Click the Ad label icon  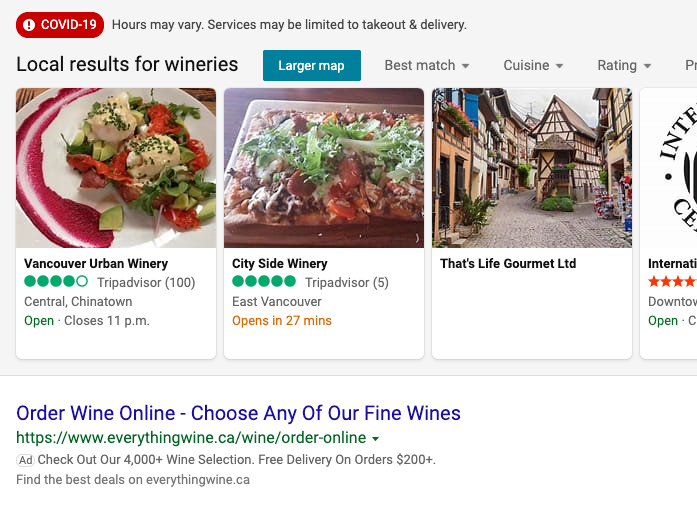pos(25,460)
